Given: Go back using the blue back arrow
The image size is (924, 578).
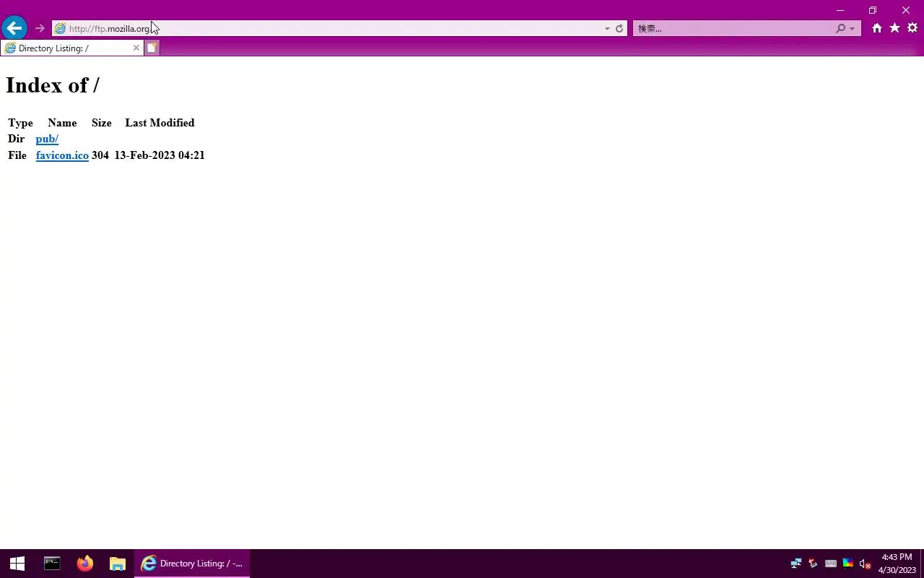Looking at the screenshot, I should coord(14,28).
